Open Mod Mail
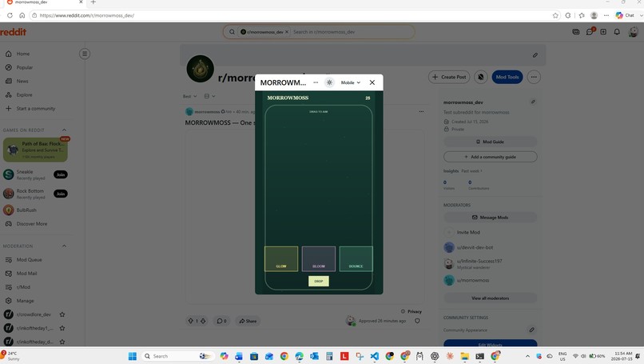Screen dimensions: 644x364 pyautogui.click(x=26, y=274)
